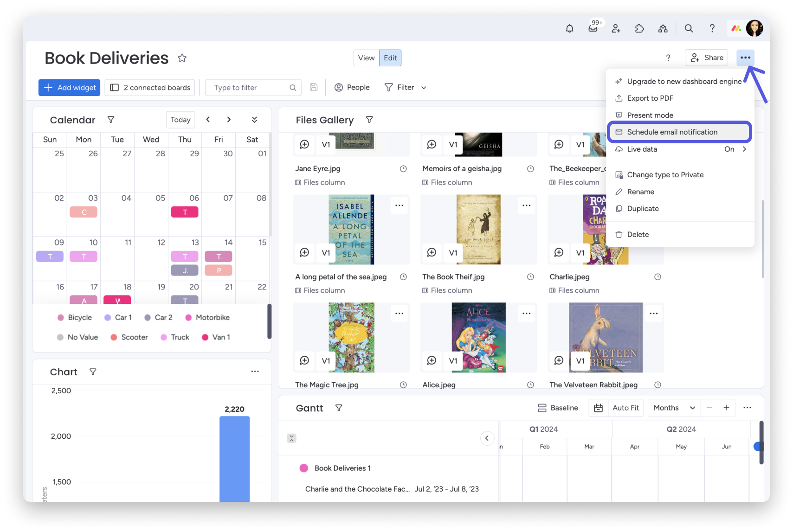Viewport: 793px width, 532px height.
Task: Open the Chart widget filter icon
Action: (x=93, y=372)
